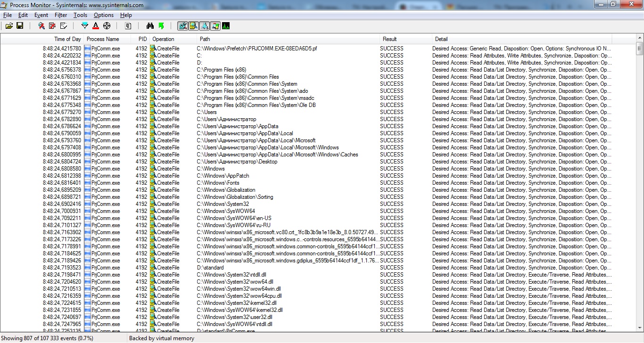The width and height of the screenshot is (644, 343).
Task: Toggle Show Profiling Events graph icon
Action: pos(226,26)
